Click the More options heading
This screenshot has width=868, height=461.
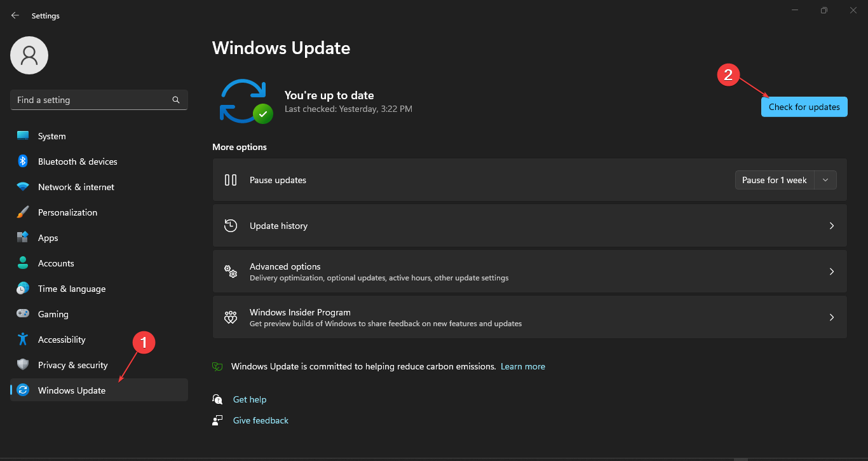(x=240, y=147)
